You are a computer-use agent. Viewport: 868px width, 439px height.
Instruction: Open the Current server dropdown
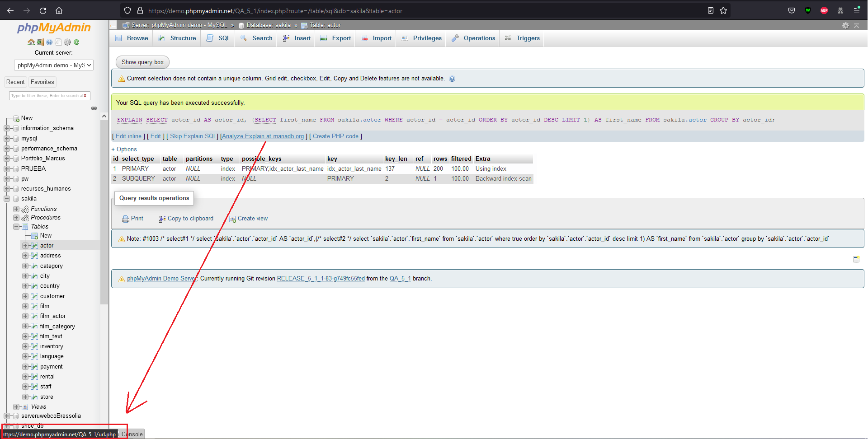pyautogui.click(x=53, y=65)
